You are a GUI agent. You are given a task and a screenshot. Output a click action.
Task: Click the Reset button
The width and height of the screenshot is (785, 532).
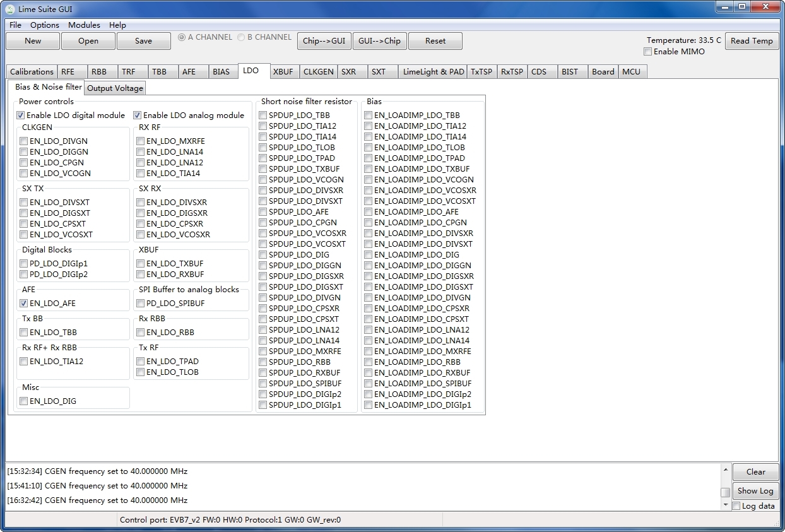(435, 41)
